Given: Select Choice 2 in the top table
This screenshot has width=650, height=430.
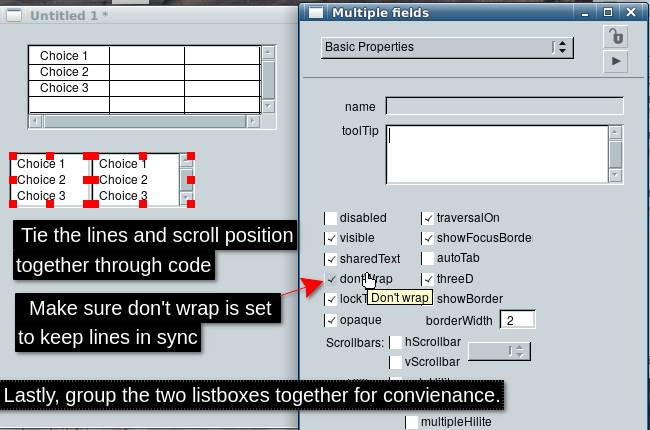Looking at the screenshot, I should (x=64, y=72).
